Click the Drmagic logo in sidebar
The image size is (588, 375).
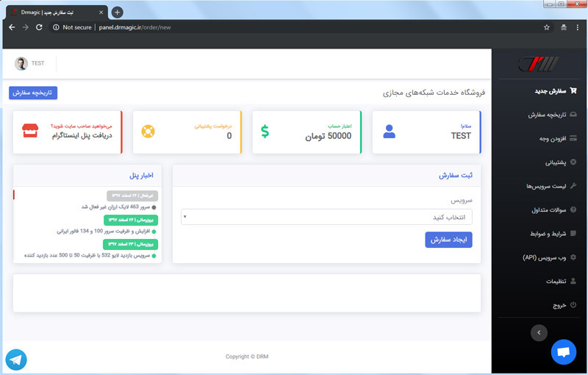[x=539, y=64]
